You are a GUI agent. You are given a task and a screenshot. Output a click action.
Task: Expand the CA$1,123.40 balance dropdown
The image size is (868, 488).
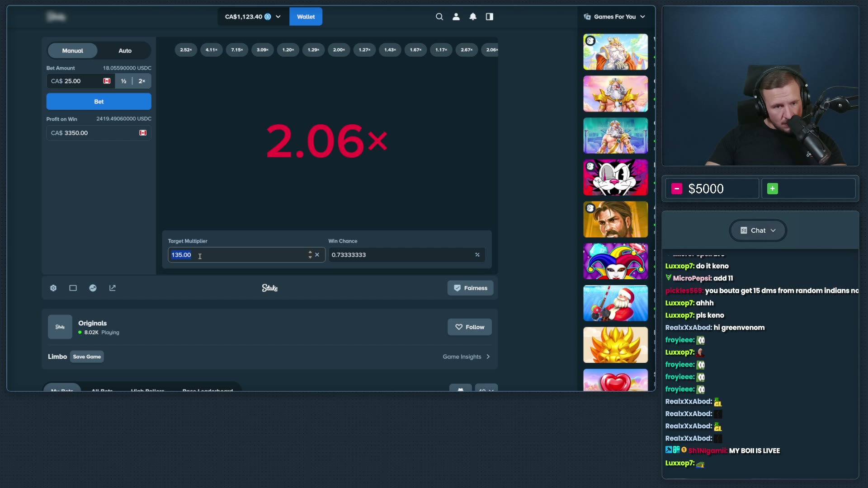[253, 17]
